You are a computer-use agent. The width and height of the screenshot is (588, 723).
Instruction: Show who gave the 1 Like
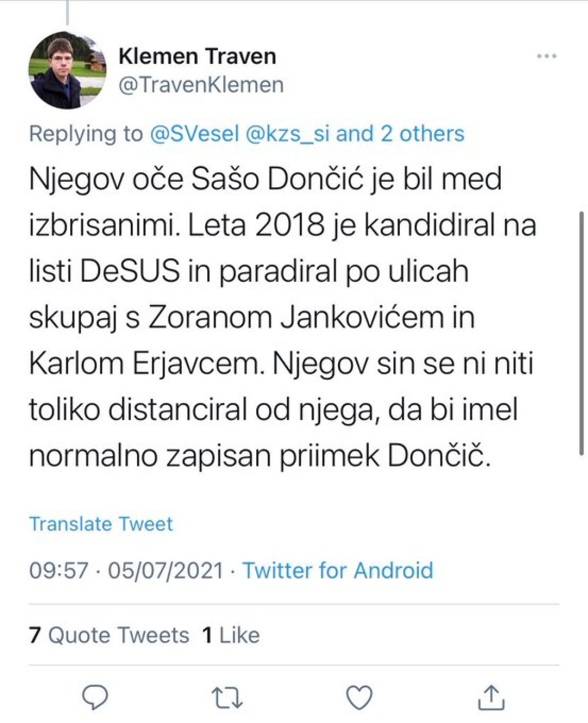[231, 635]
